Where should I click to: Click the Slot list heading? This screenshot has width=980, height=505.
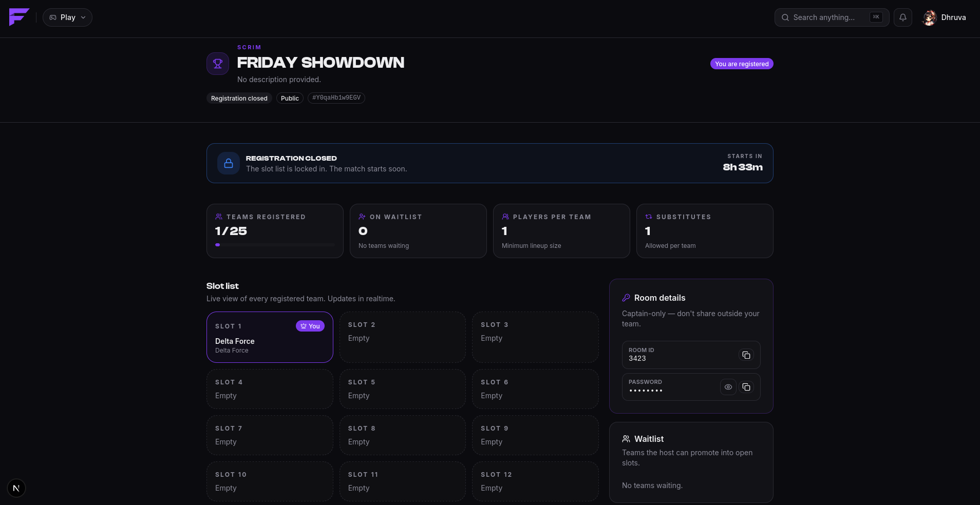point(222,286)
